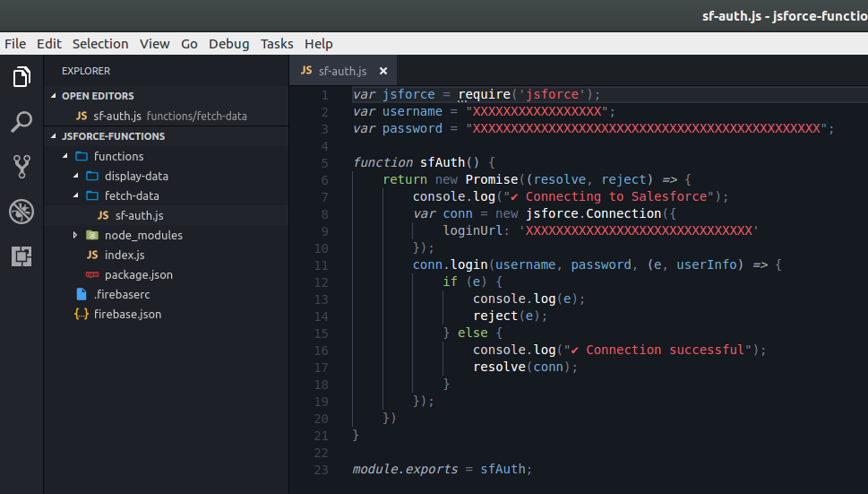Click the EXPLORER panel title

tap(86, 71)
